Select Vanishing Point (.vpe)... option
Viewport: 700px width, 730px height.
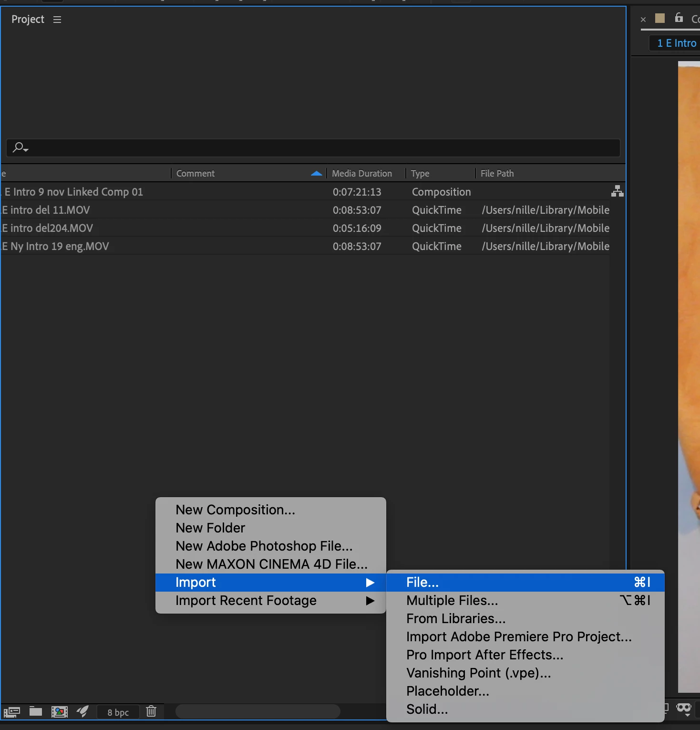tap(525, 673)
